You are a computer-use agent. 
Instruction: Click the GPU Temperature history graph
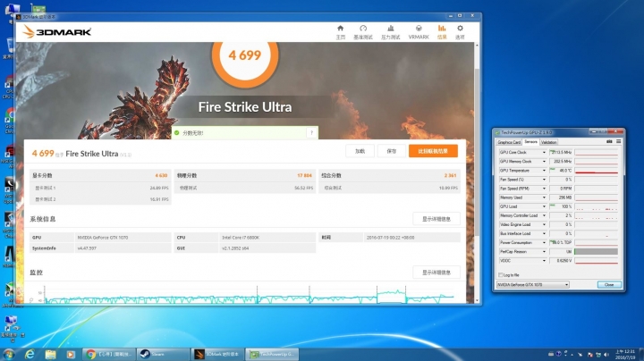coord(597,171)
